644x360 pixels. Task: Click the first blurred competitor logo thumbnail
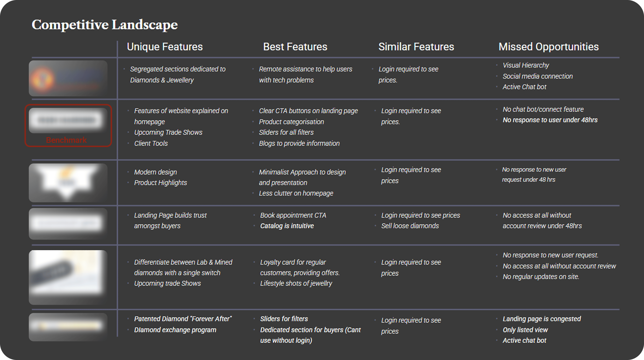pyautogui.click(x=68, y=78)
